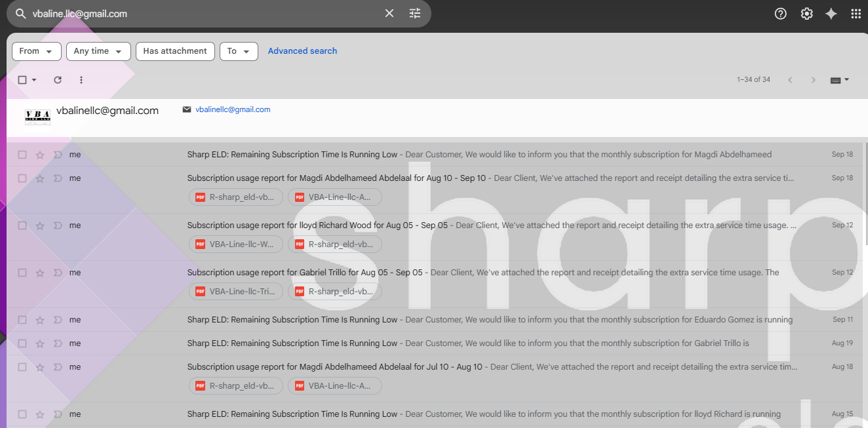Viewport: 868px width, 428px height.
Task: Star the Aug 19 Gabriel Trillo email
Action: point(40,343)
